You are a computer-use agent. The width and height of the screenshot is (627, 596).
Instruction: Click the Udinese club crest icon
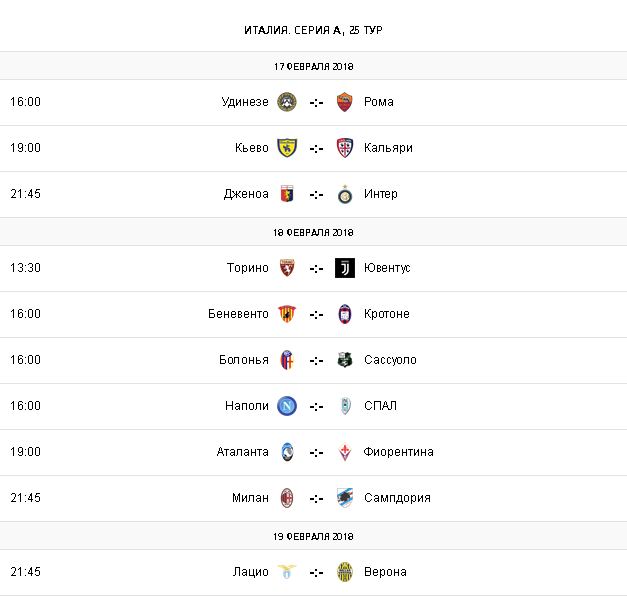287,102
